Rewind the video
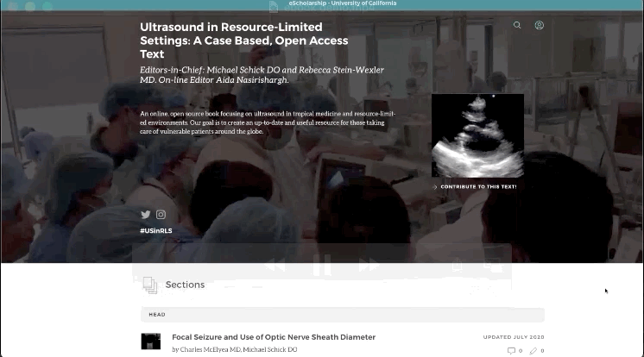Screen dimensions: 644x357 click(275, 265)
